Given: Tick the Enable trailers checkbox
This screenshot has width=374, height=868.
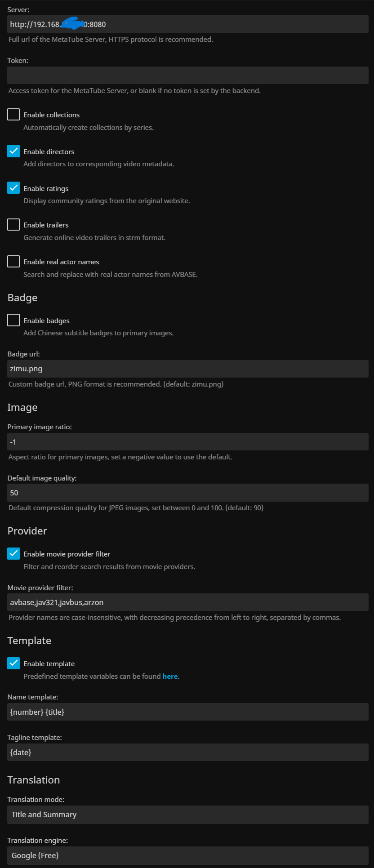Looking at the screenshot, I should [x=13, y=224].
